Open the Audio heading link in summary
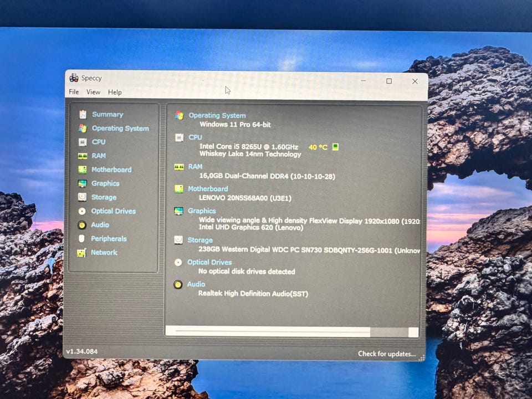This screenshot has height=399, width=532. (196, 284)
